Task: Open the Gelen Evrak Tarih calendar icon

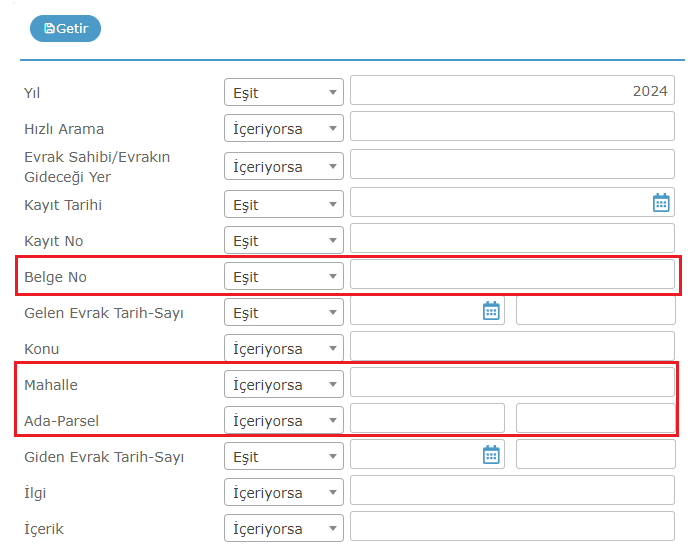Action: [491, 311]
